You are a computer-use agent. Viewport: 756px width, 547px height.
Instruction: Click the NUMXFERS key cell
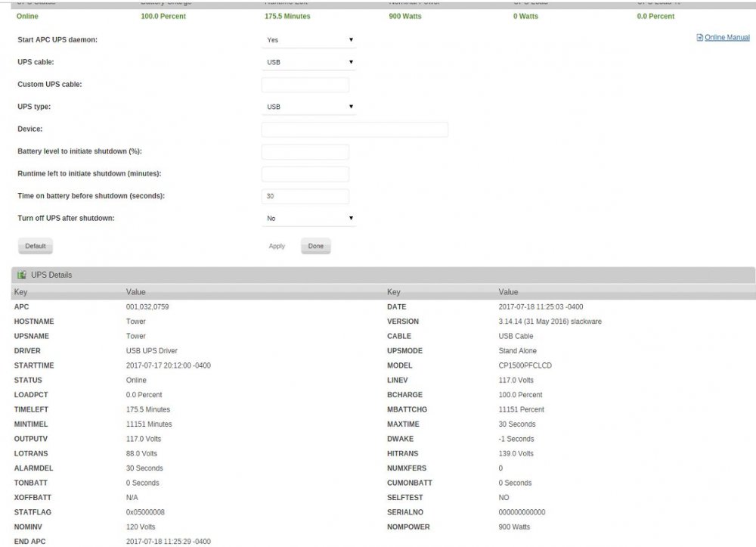(x=407, y=468)
